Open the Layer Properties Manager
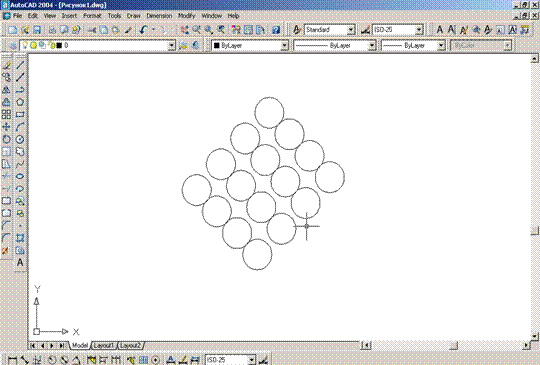 pos(12,45)
